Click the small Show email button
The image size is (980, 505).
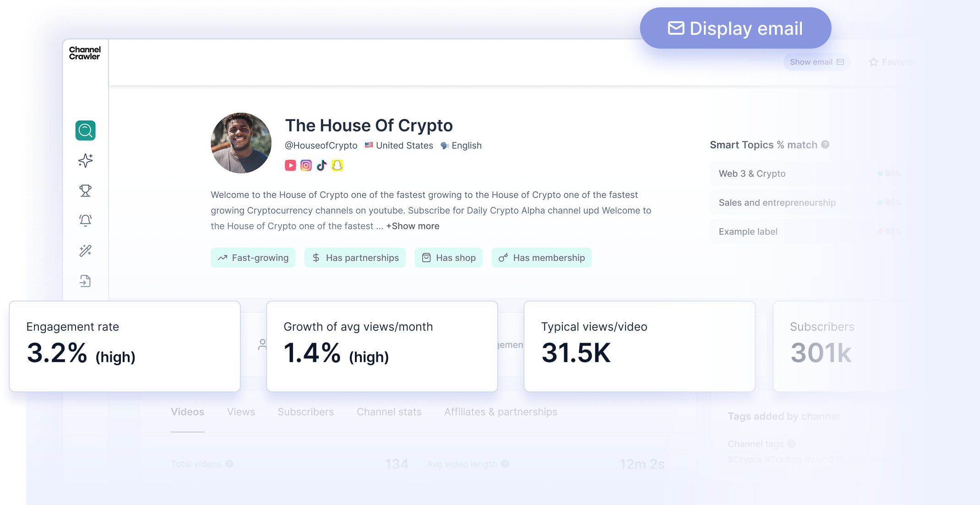pyautogui.click(x=816, y=62)
